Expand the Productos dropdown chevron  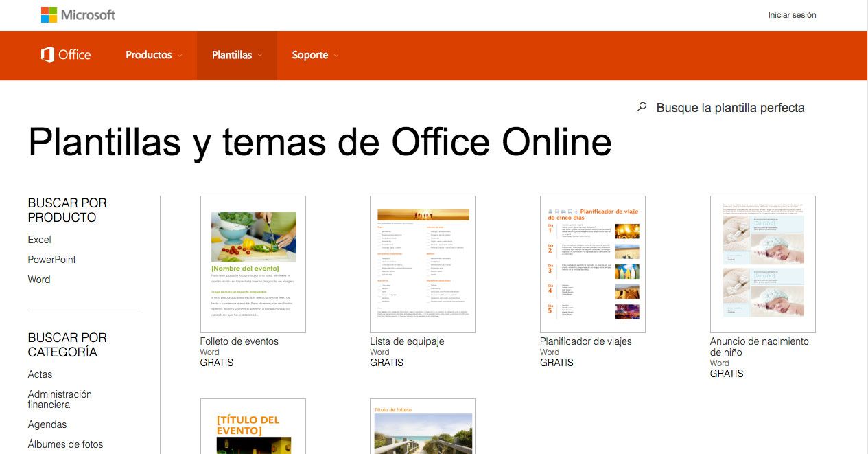tap(180, 56)
